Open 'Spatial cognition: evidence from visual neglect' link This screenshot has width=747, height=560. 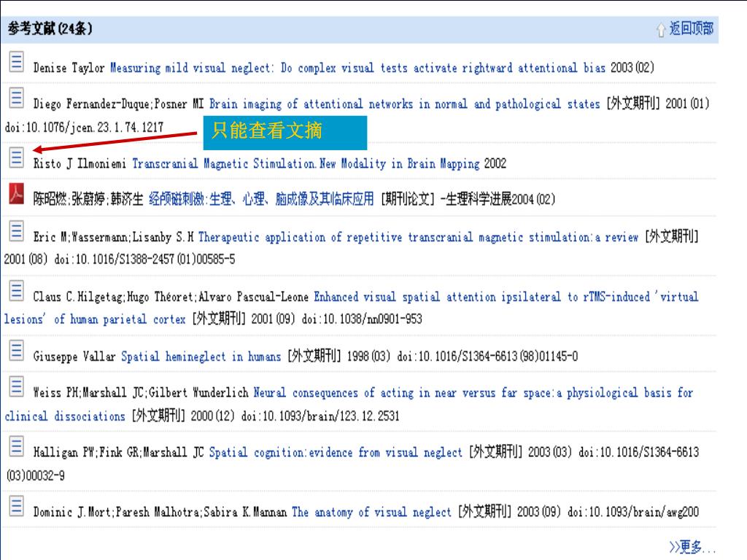point(336,452)
